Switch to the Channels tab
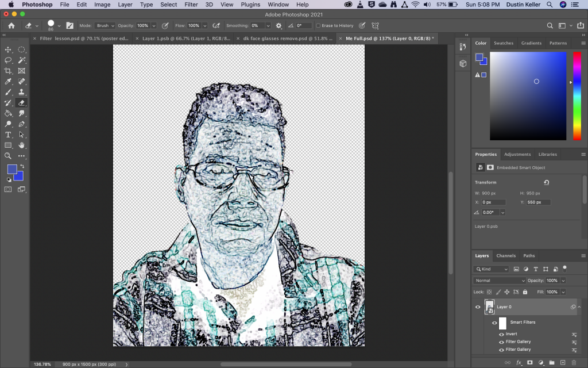The height and width of the screenshot is (368, 588). click(x=506, y=256)
